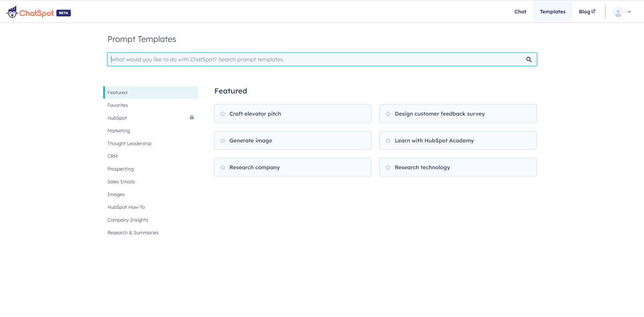Open the Design customer feedback survey template
Viewport: 644px width, 317px height.
458,114
